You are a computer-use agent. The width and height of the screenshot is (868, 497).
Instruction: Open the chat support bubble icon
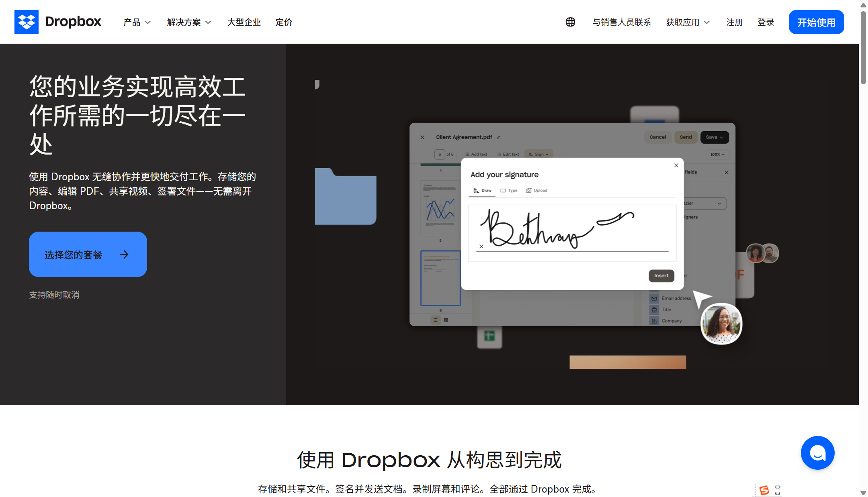[817, 453]
